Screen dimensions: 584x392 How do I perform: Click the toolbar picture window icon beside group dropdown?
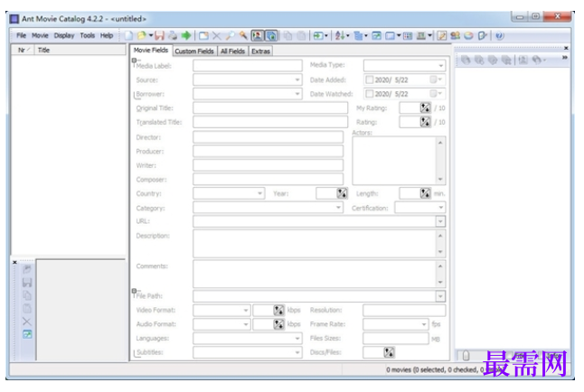click(x=377, y=36)
